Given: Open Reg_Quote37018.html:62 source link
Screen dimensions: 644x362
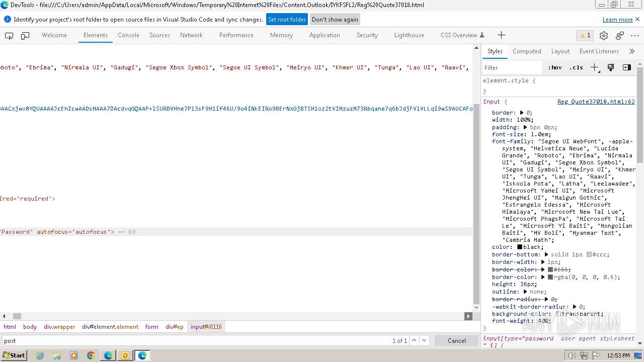Looking at the screenshot, I should 596,102.
